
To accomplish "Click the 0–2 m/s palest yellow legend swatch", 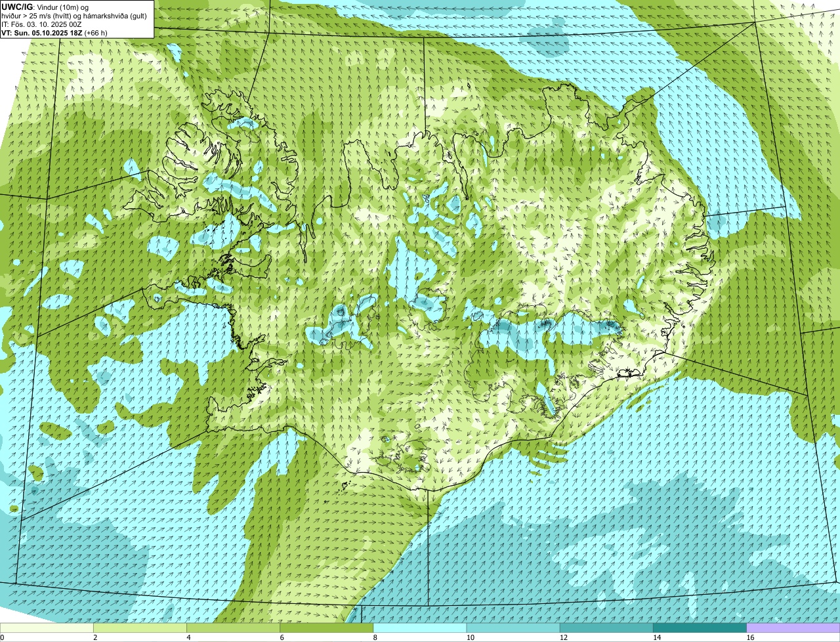I will tap(47, 628).
